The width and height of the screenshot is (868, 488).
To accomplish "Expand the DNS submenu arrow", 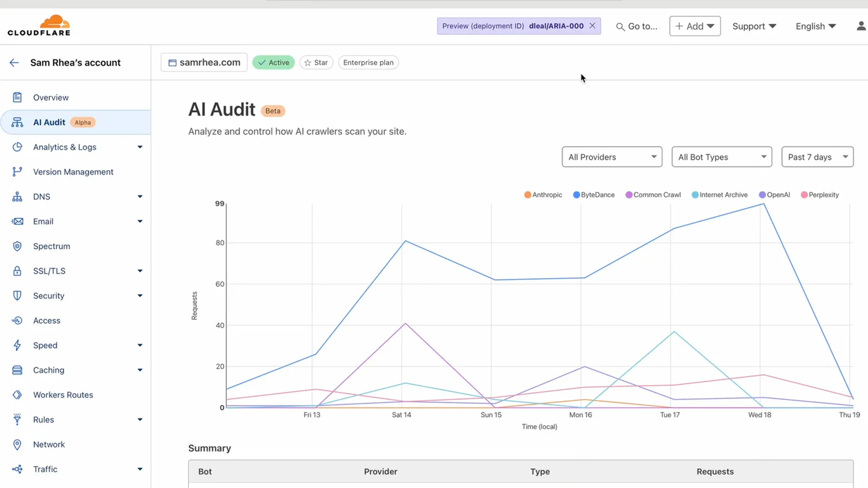I will 140,197.
